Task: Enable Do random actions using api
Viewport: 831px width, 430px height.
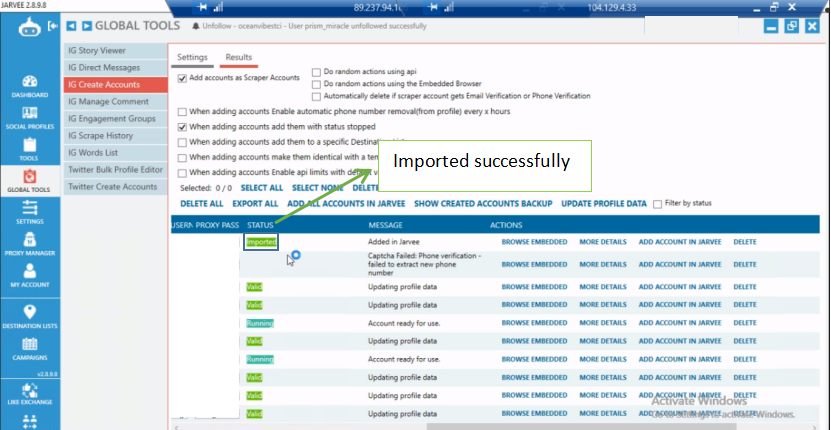Action: coord(316,72)
